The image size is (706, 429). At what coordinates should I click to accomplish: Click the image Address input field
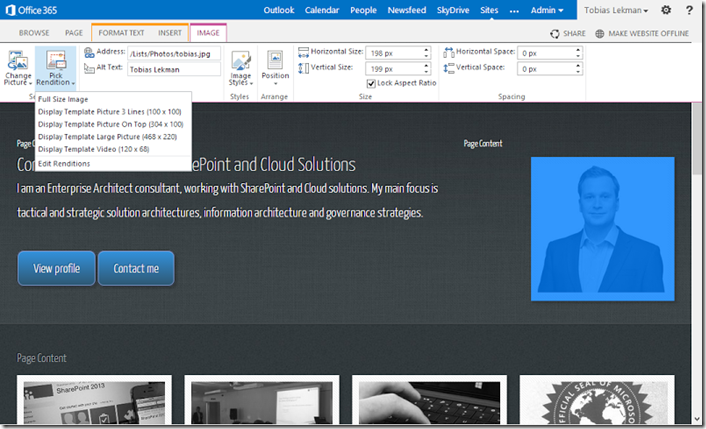coord(174,53)
